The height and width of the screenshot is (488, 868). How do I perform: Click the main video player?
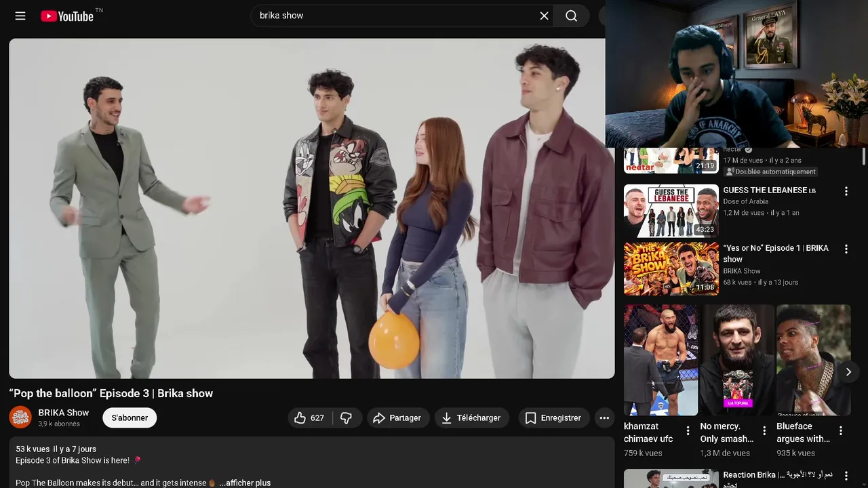(x=312, y=208)
